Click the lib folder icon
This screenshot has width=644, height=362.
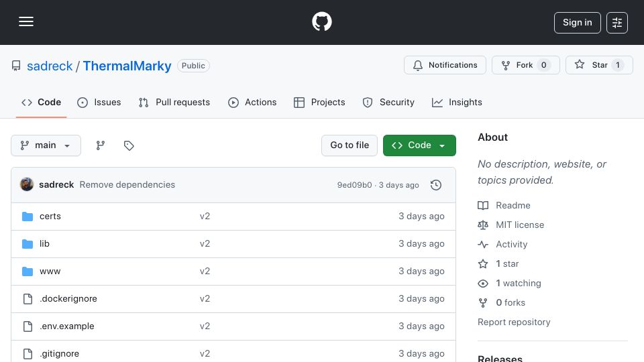[28, 244]
